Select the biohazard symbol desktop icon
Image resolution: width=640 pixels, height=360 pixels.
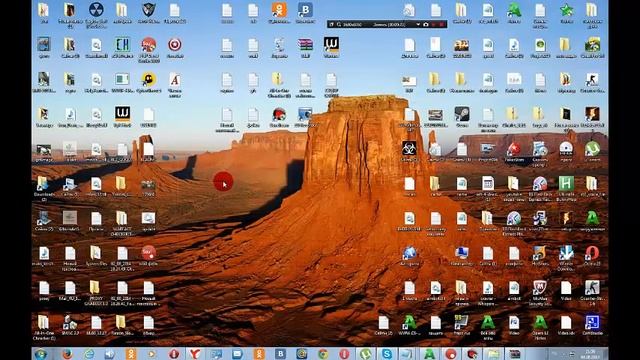[x=409, y=149]
